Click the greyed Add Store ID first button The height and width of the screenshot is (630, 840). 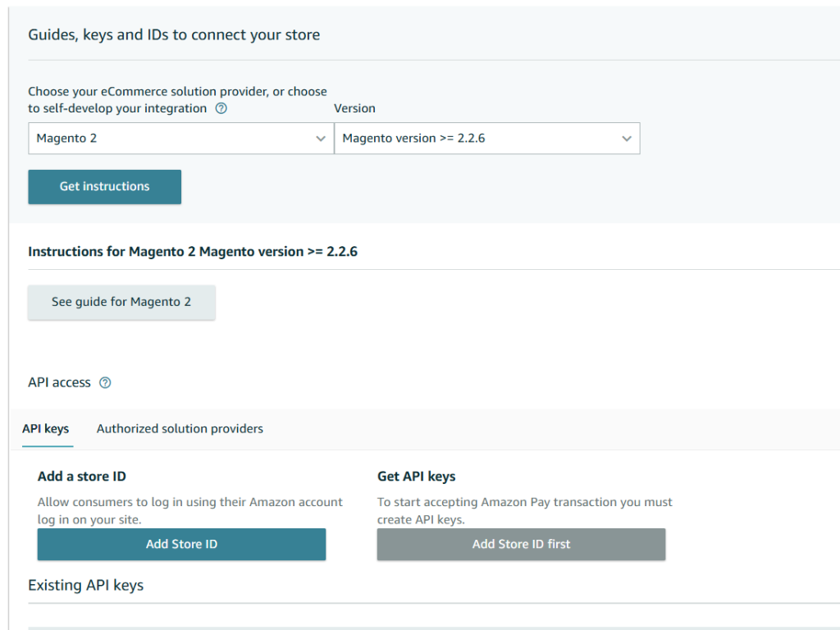click(x=521, y=544)
